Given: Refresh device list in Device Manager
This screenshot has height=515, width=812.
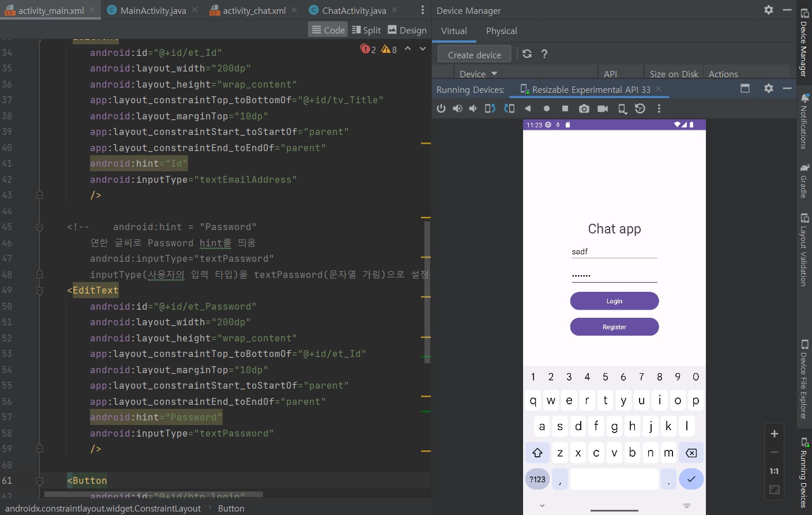Looking at the screenshot, I should pos(527,54).
